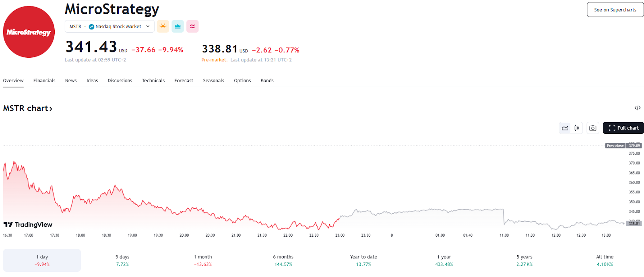Click the blue crown badge icon
Image resolution: width=644 pixels, height=277 pixels.
178,26
